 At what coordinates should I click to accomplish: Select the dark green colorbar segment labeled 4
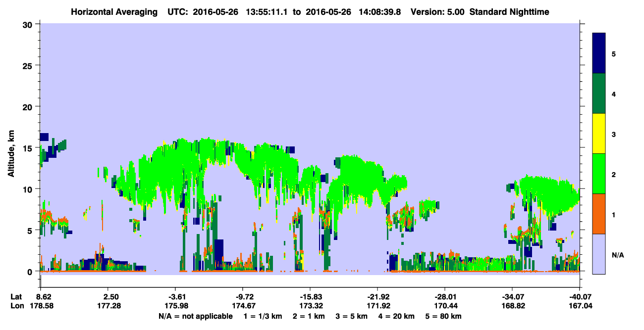click(599, 94)
